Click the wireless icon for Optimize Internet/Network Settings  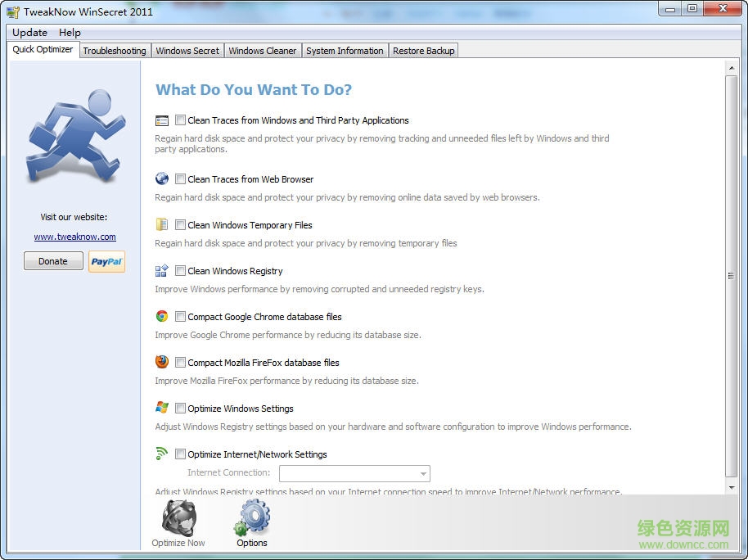click(162, 454)
